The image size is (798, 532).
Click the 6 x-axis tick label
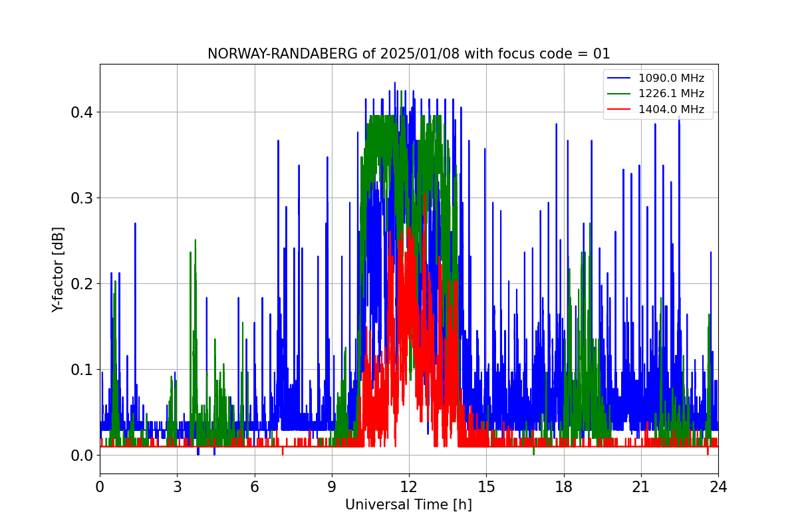(255, 487)
